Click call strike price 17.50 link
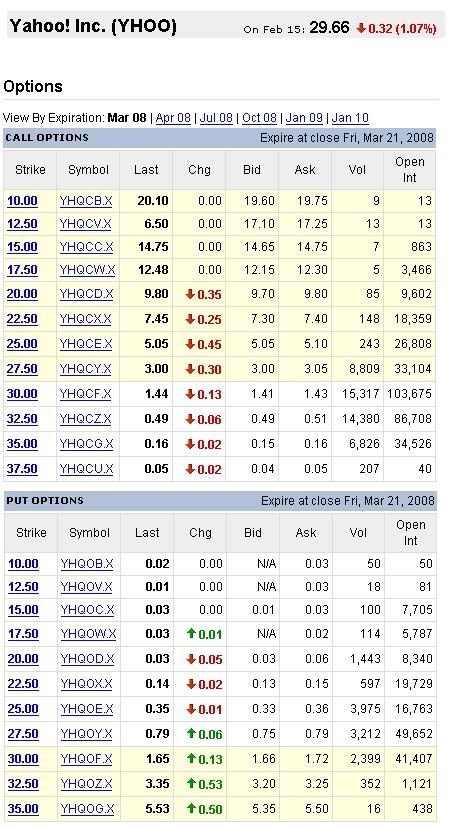Viewport: 453px width, 829px height. pos(22,270)
